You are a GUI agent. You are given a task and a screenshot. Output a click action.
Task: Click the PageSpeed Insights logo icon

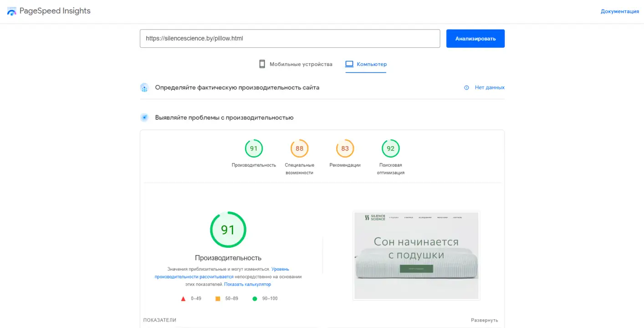tap(12, 11)
